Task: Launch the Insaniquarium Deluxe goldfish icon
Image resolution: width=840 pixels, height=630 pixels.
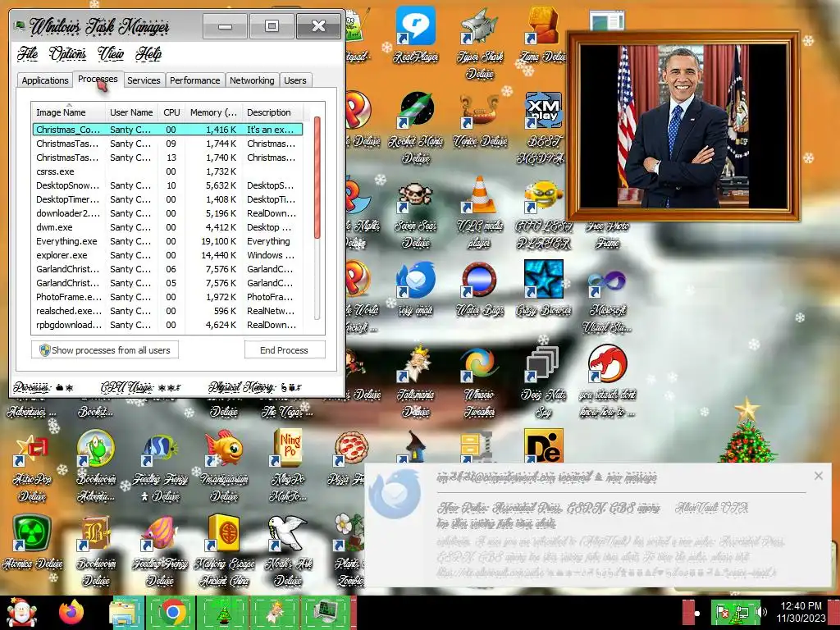Action: pos(224,466)
